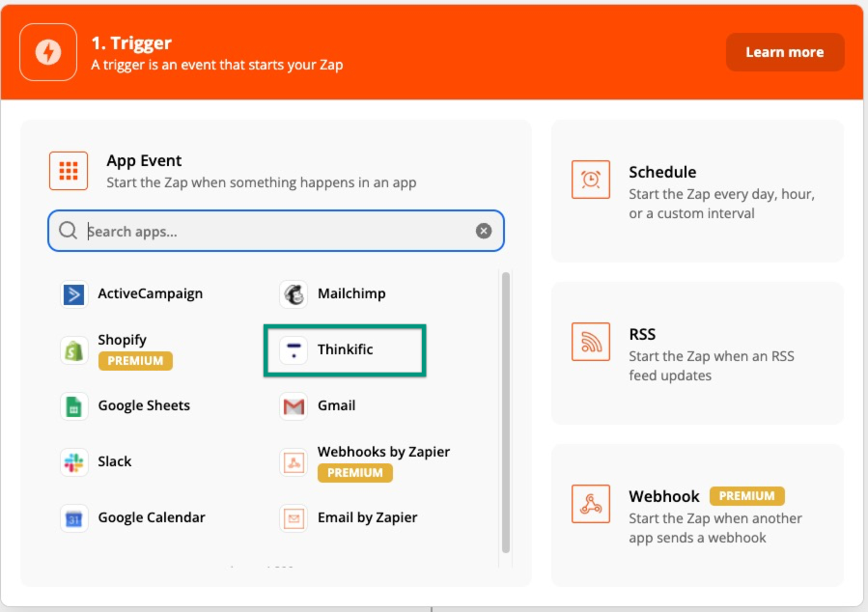868x612 pixels.
Task: Select the Shopify app icon
Action: [73, 350]
